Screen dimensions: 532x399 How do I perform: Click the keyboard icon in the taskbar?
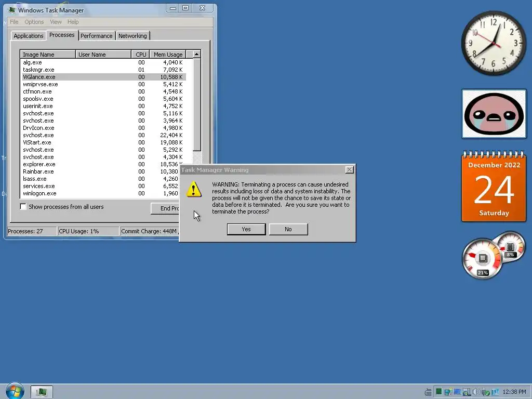tap(428, 392)
